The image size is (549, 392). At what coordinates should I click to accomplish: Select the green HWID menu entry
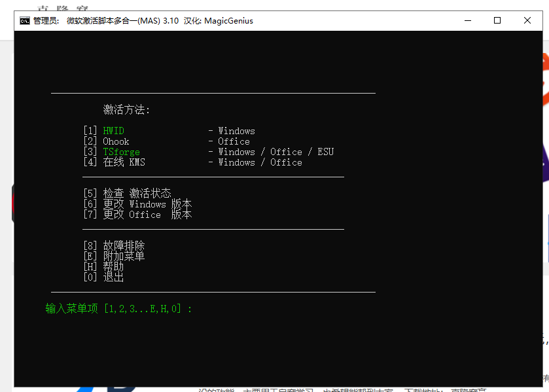[x=113, y=131]
